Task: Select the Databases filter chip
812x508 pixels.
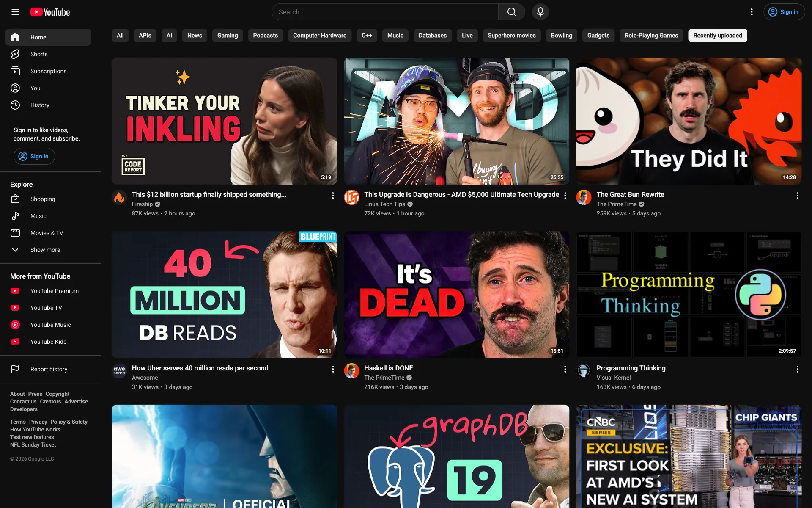Action: pyautogui.click(x=433, y=36)
